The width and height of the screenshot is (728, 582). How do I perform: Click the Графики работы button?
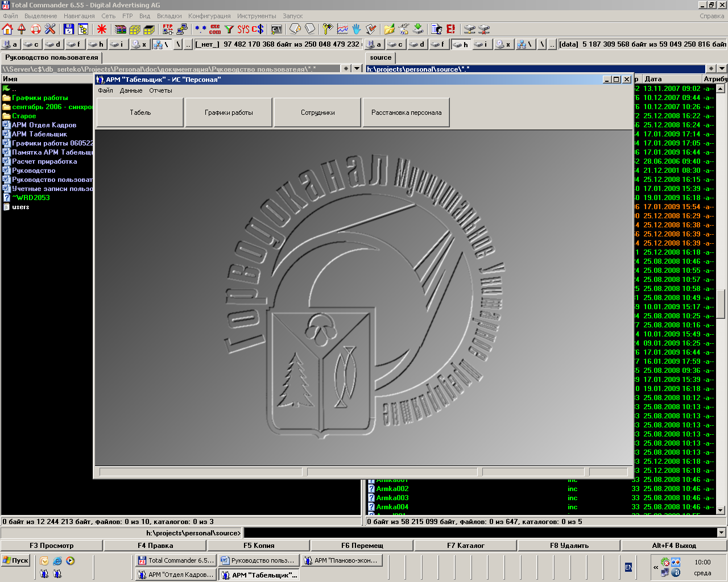click(x=229, y=113)
